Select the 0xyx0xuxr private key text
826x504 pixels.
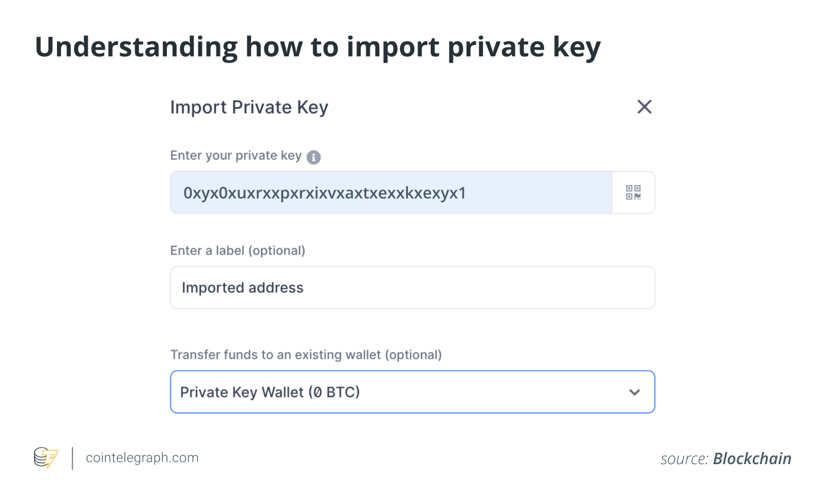coord(324,193)
